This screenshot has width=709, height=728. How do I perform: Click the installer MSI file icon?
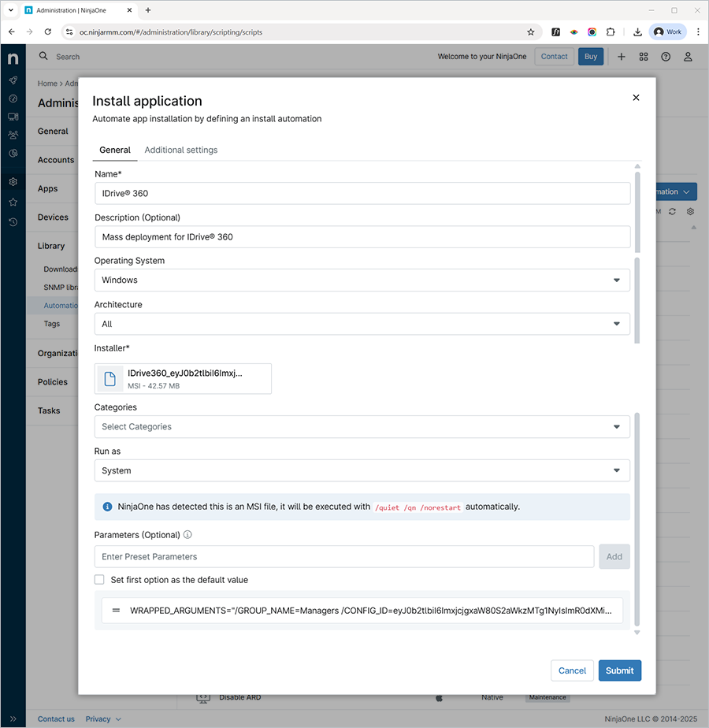110,379
